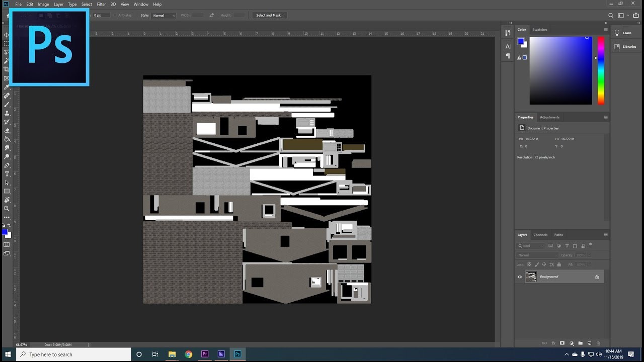
Task: Select the Spot Healing Brush tool
Action: [7, 96]
